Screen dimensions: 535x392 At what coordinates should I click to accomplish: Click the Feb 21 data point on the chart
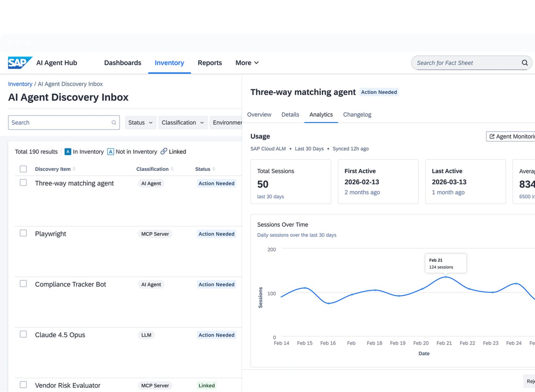445,277
